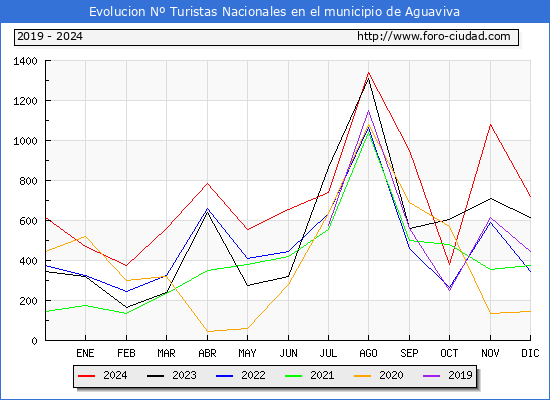The image size is (550, 400).
Task: Click the MAR month axis label
Action: coord(166,353)
